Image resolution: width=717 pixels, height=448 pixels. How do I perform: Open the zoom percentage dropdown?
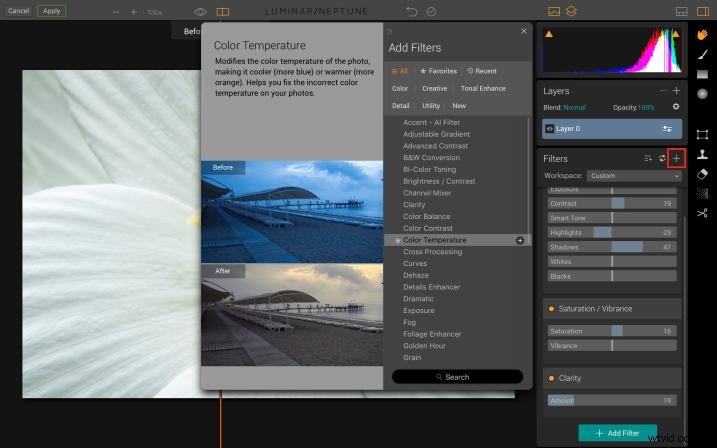click(155, 12)
